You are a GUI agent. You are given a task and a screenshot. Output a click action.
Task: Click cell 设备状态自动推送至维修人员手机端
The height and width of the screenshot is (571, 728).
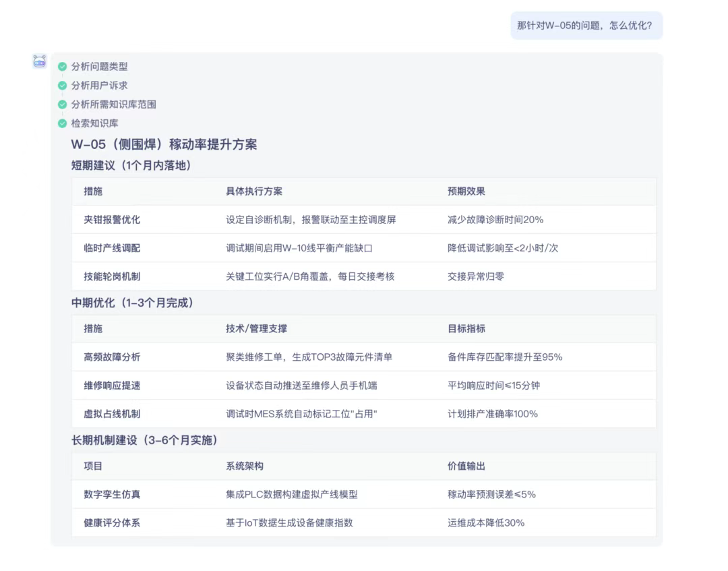click(x=301, y=386)
